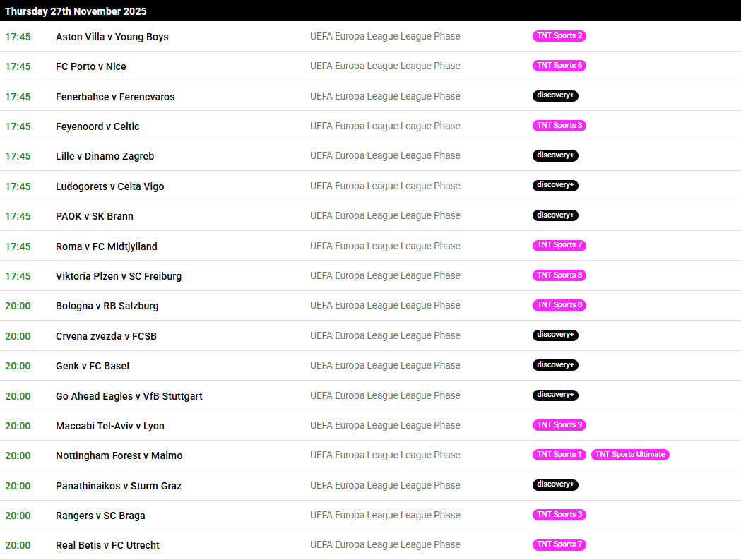This screenshot has height=560, width=741.
Task: Click TNT Sports 3 badge on Rangers row
Action: pyautogui.click(x=559, y=515)
